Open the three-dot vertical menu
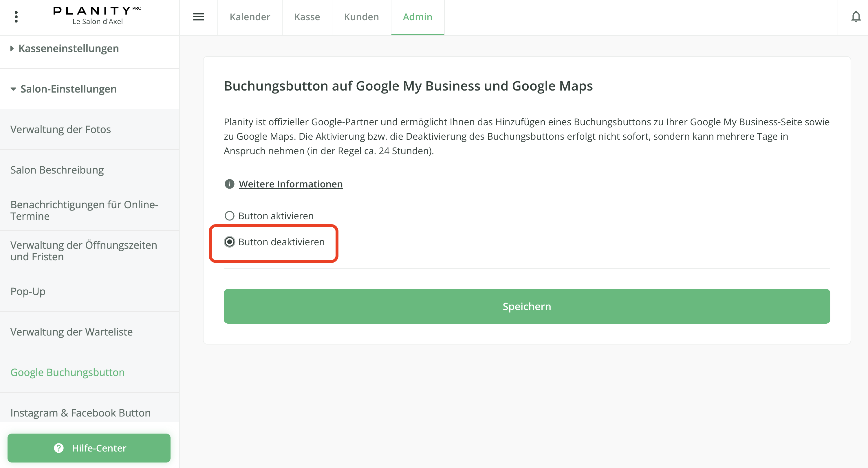The image size is (868, 468). tap(16, 17)
